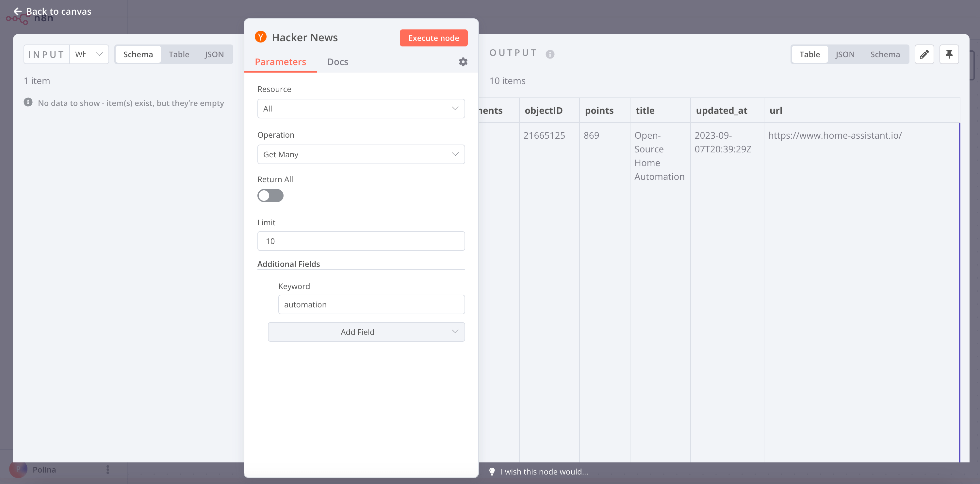
Task: Click the edit output pencil icon
Action: pyautogui.click(x=924, y=54)
